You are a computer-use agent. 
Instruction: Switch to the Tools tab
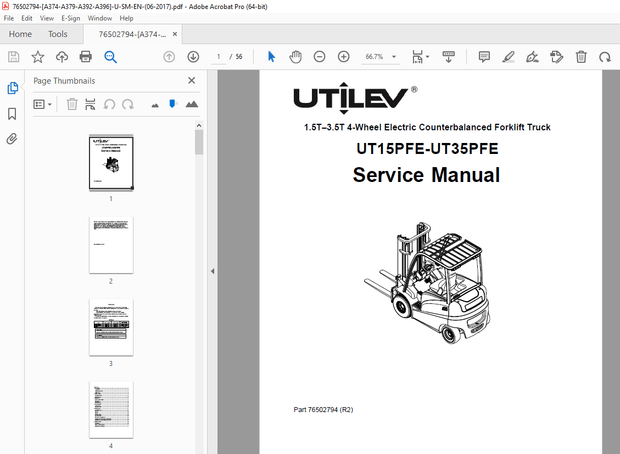pyautogui.click(x=58, y=34)
